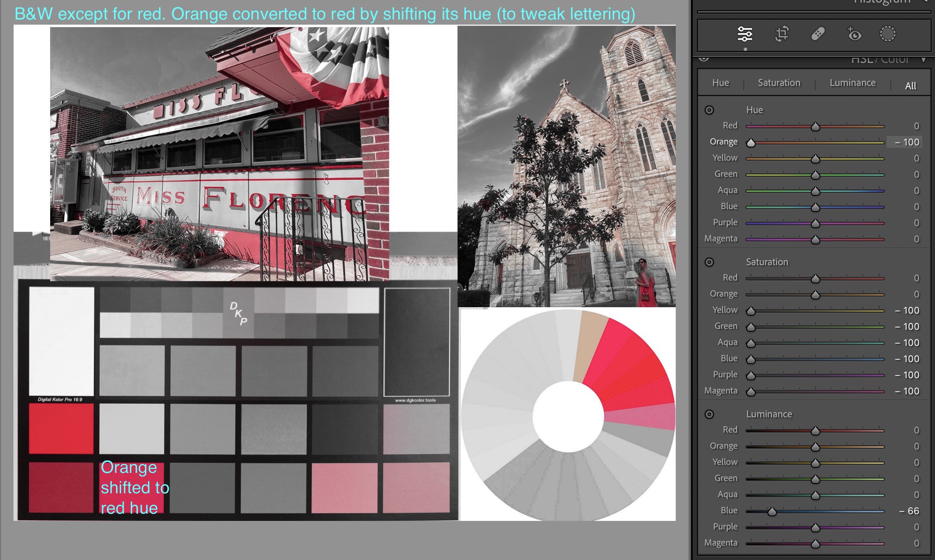Switch to the Luminance tab
This screenshot has width=935, height=560.
click(x=853, y=83)
